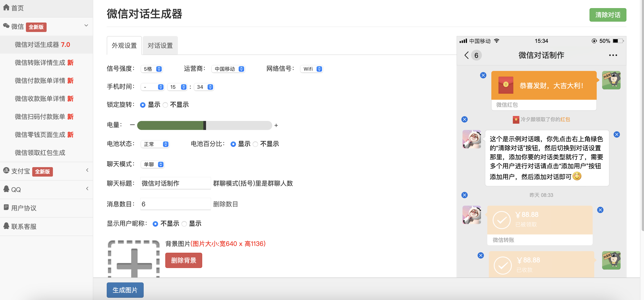Set 电池百分比 to 显示
Viewport: 644px width, 300px height.
[233, 144]
